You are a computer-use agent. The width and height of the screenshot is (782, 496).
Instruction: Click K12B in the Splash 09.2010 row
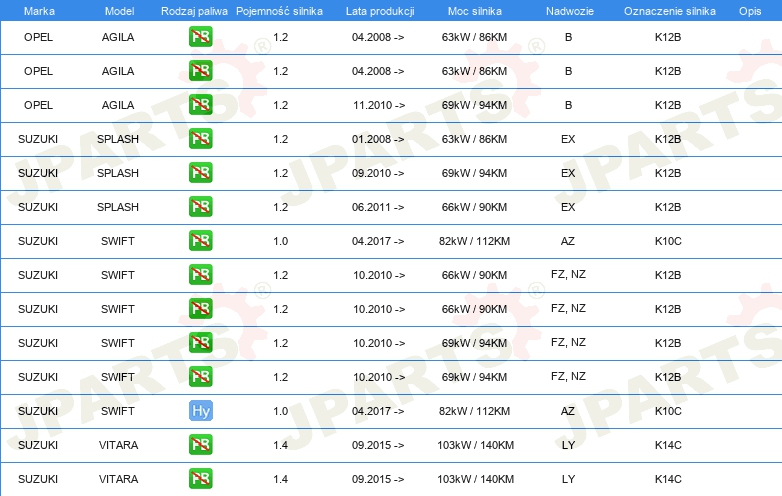[x=668, y=173]
